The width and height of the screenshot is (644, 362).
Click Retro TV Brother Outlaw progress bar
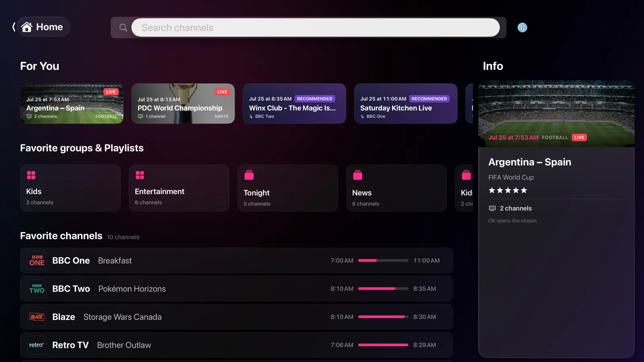pos(383,345)
